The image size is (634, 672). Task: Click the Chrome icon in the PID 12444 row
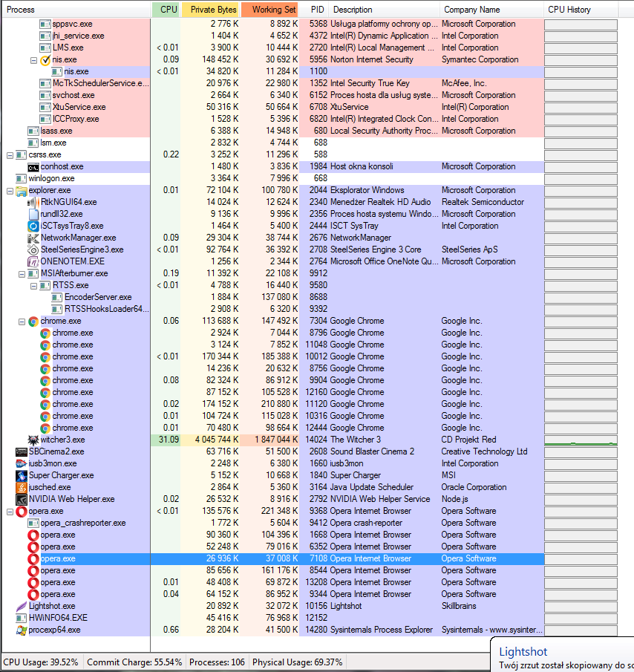[45, 428]
